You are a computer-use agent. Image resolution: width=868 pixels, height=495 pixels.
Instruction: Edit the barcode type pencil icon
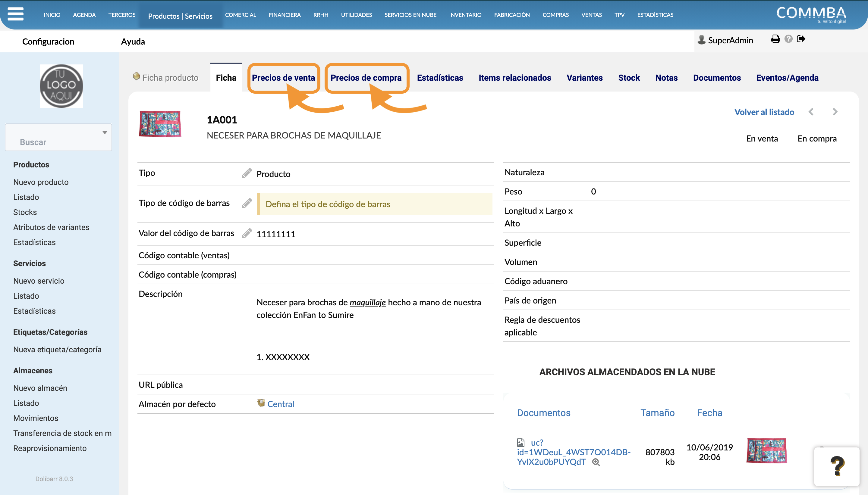247,203
